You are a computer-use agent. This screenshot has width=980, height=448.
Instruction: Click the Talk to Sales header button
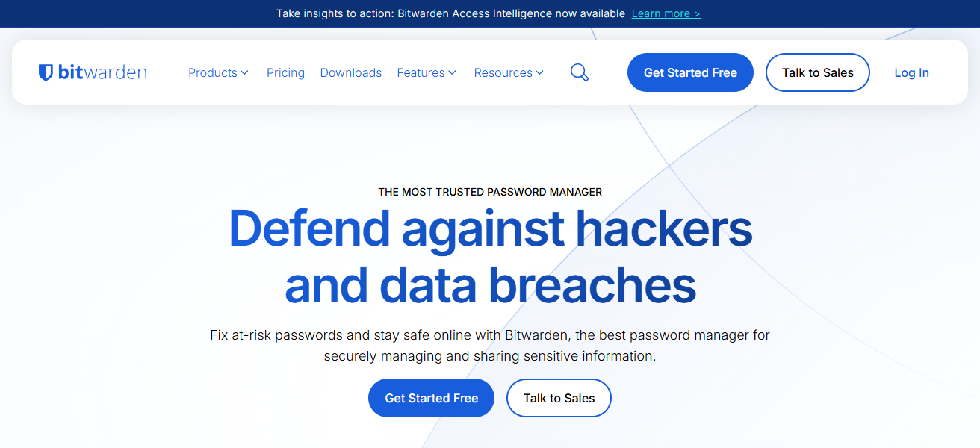817,72
